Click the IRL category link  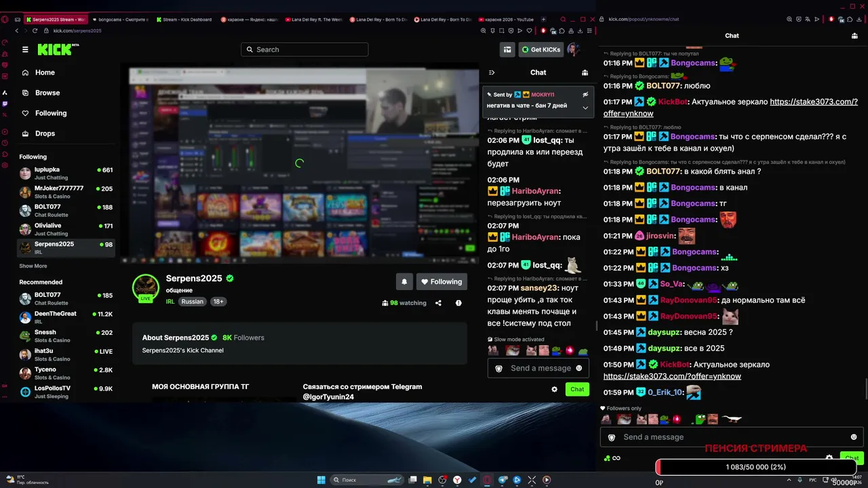click(170, 302)
